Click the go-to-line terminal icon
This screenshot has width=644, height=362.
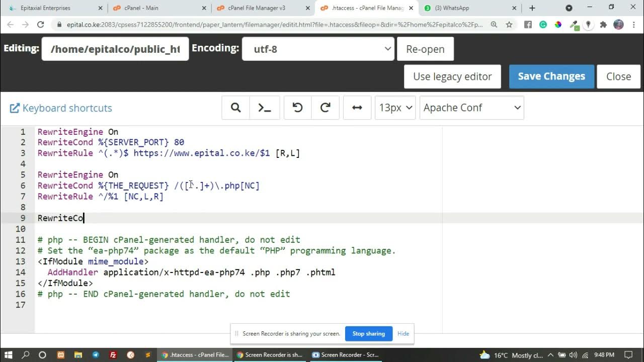pos(265,108)
